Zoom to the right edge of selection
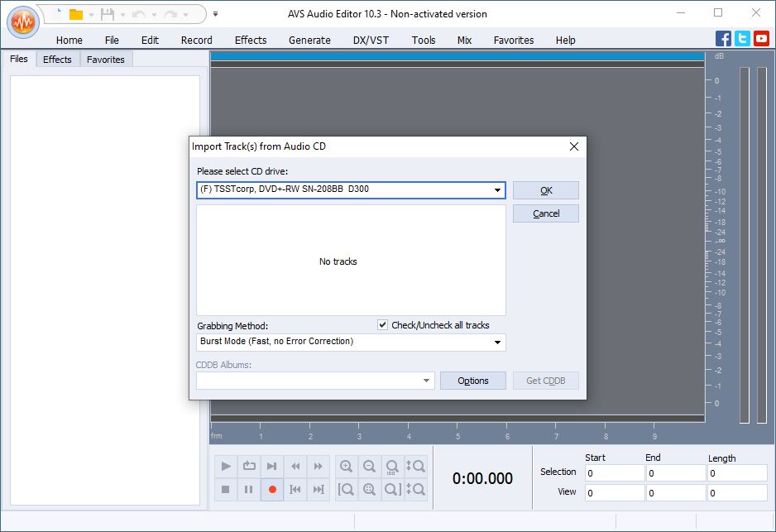Screen dimensions: 776x532 (392, 490)
